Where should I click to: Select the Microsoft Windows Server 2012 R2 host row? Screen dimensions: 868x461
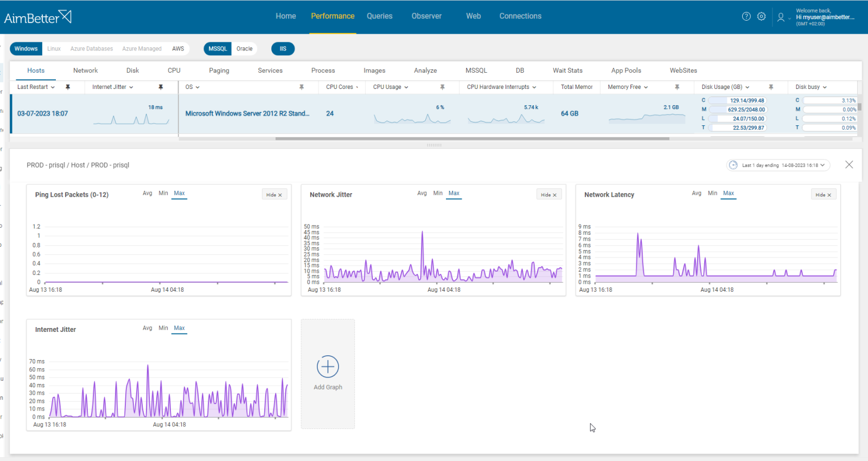pos(434,114)
